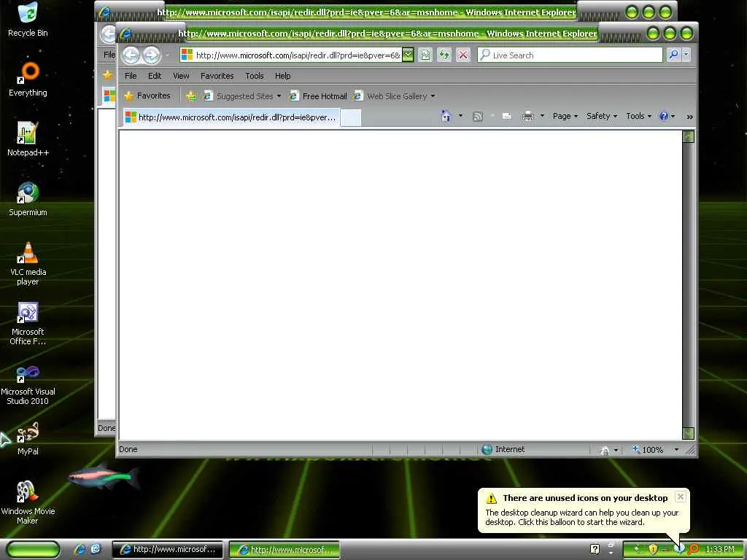Click the Protected Mode status icon
Screen dimensions: 747x560
click(x=605, y=449)
